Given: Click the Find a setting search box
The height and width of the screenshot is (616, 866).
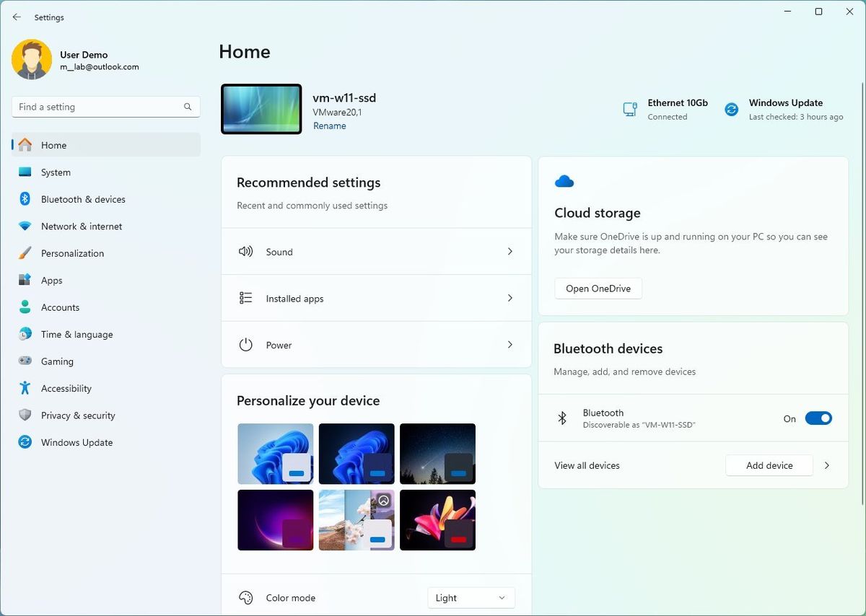Looking at the screenshot, I should (x=105, y=106).
